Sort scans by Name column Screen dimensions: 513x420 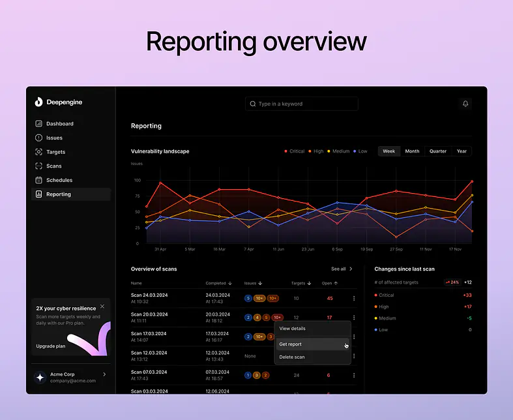coord(136,283)
